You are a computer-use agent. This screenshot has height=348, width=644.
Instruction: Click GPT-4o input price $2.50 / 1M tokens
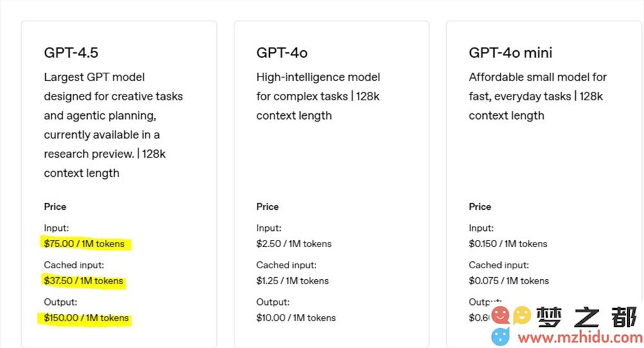tap(294, 244)
